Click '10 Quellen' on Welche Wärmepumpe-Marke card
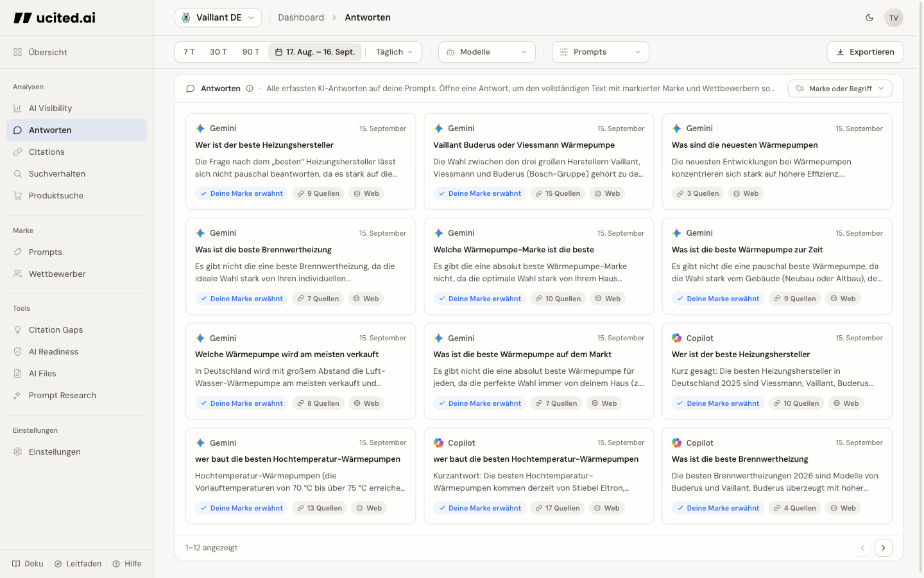 pyautogui.click(x=558, y=299)
